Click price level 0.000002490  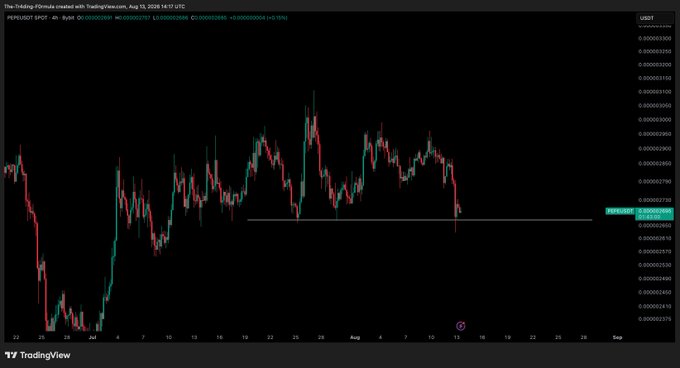pyautogui.click(x=655, y=278)
